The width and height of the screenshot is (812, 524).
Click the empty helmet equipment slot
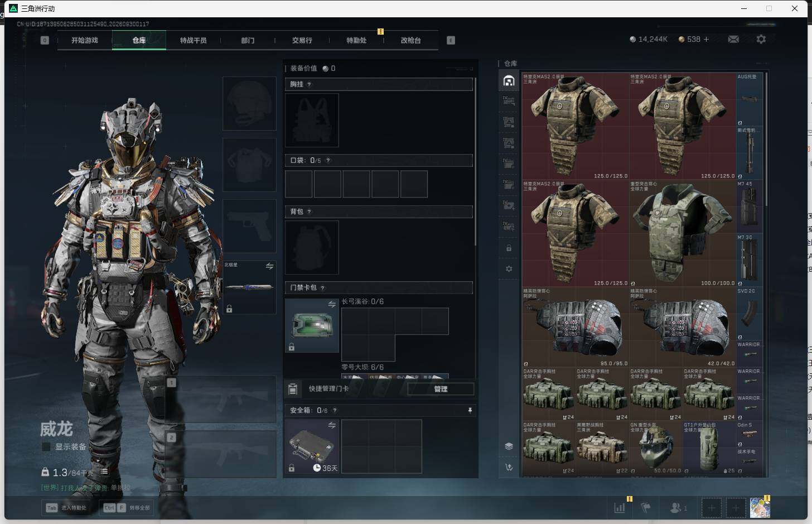[x=249, y=104]
